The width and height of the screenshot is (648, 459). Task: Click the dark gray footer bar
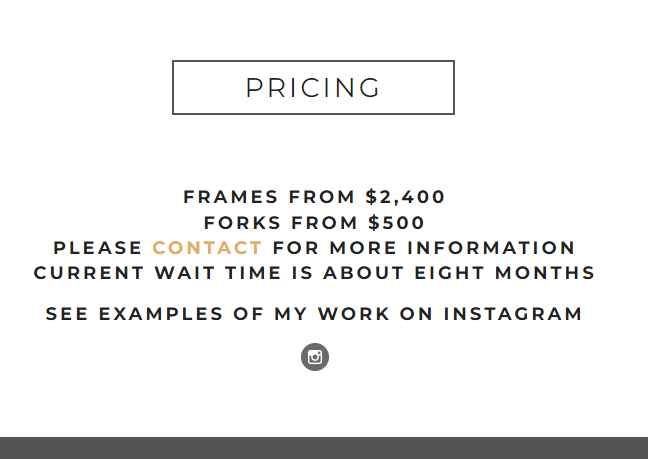[x=324, y=448]
